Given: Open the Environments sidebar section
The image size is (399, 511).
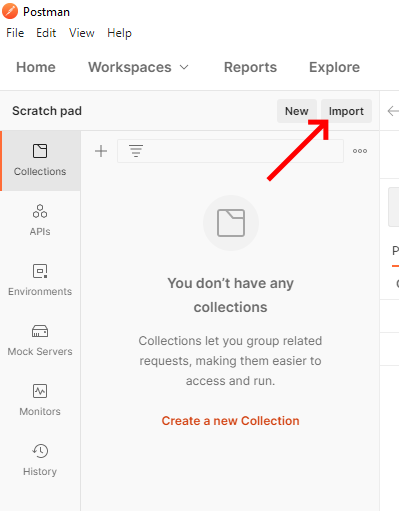Looking at the screenshot, I should click(40, 281).
